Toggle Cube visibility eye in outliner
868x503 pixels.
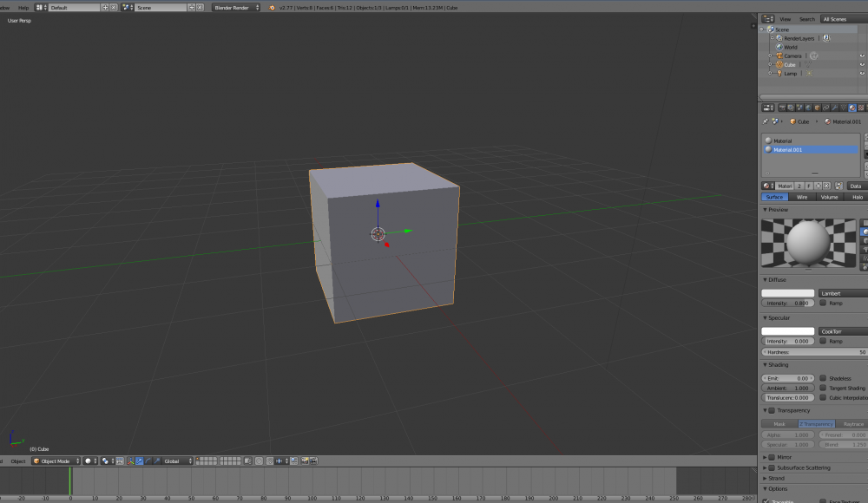862,65
